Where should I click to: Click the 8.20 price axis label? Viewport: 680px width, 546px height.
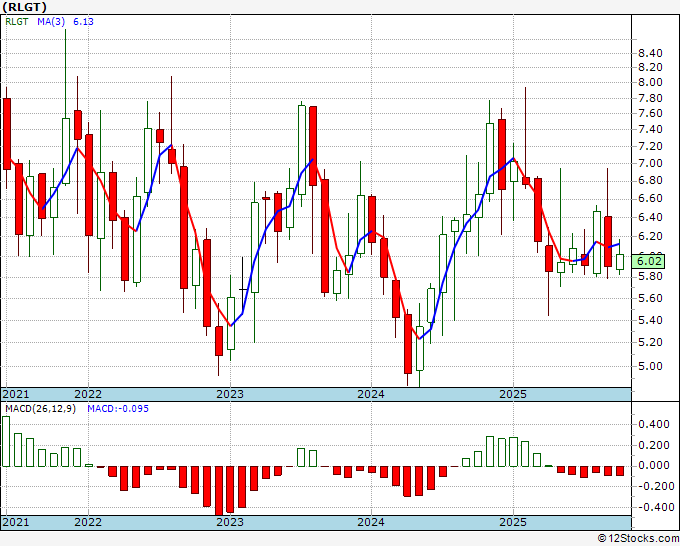tap(650, 68)
